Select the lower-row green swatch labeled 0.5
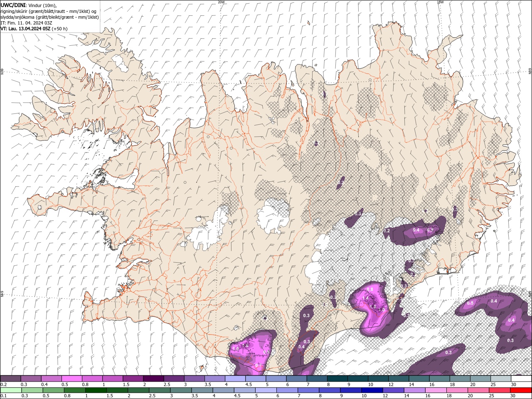Screen dimensions: 532x399 [53, 390]
